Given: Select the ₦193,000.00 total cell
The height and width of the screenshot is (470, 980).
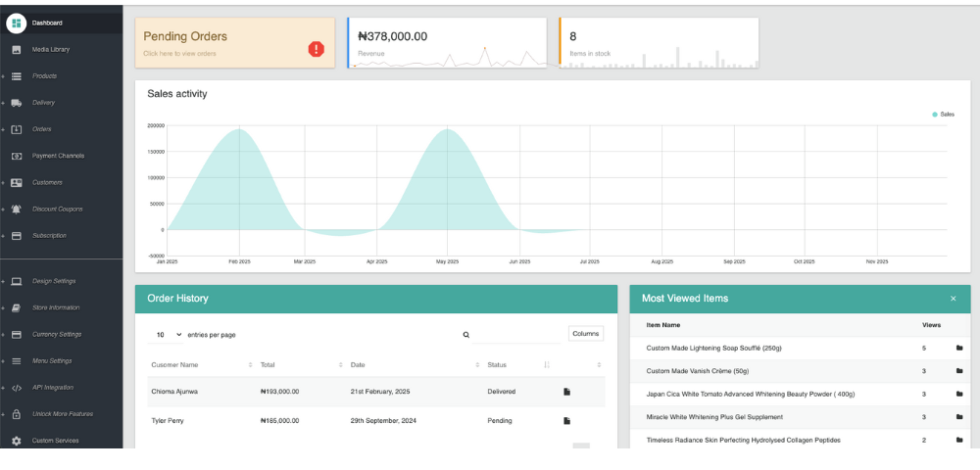Looking at the screenshot, I should (279, 392).
